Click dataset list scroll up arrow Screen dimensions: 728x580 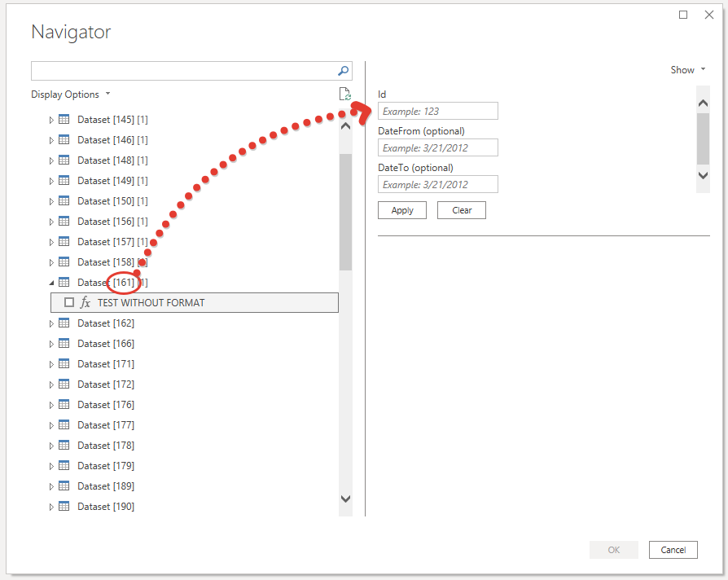pyautogui.click(x=345, y=125)
